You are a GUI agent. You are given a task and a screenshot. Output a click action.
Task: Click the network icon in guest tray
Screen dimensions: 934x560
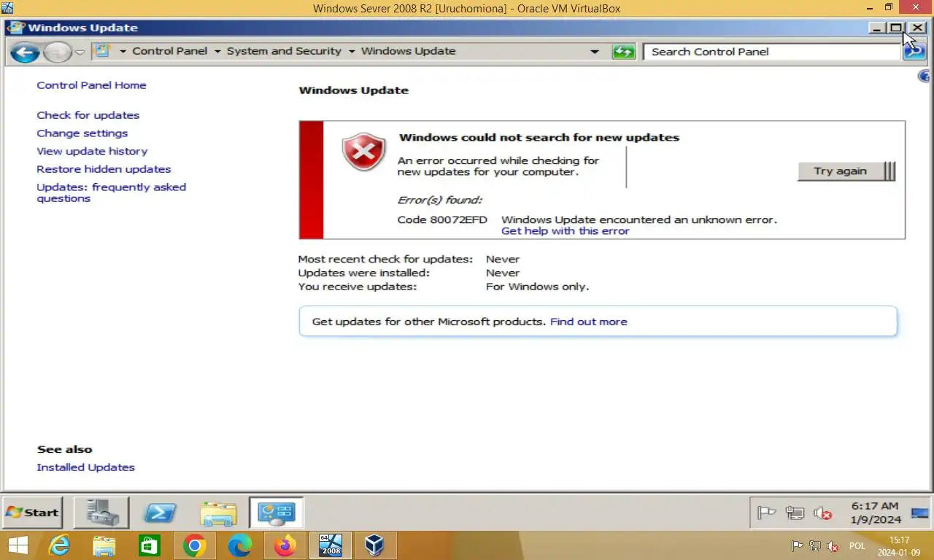pos(795,513)
